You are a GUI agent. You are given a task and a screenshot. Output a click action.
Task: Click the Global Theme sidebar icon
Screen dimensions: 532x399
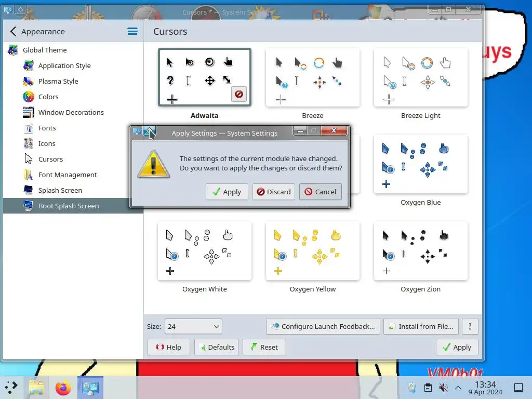[x=13, y=50]
